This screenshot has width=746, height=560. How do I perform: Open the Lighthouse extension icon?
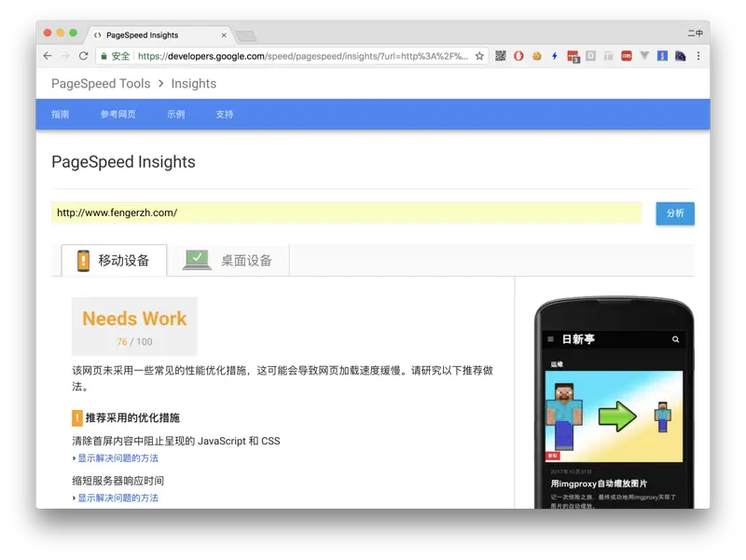pos(662,56)
